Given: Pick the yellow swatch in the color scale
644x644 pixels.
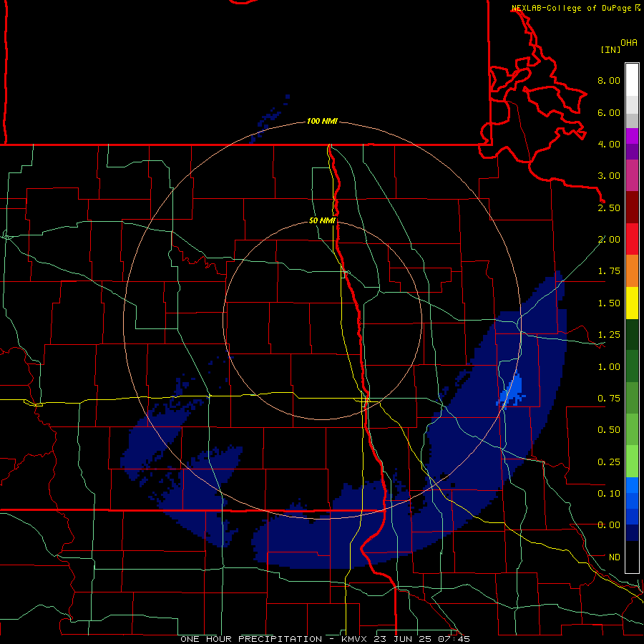Looking at the screenshot, I should click(632, 303).
